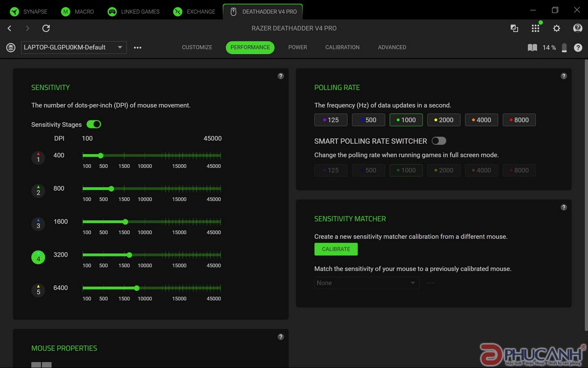Click the DPI value 400 field

(x=59, y=155)
